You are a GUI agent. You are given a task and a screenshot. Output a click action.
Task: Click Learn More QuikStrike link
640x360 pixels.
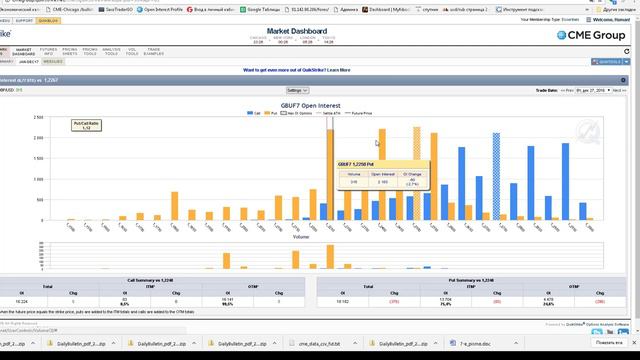click(338, 70)
